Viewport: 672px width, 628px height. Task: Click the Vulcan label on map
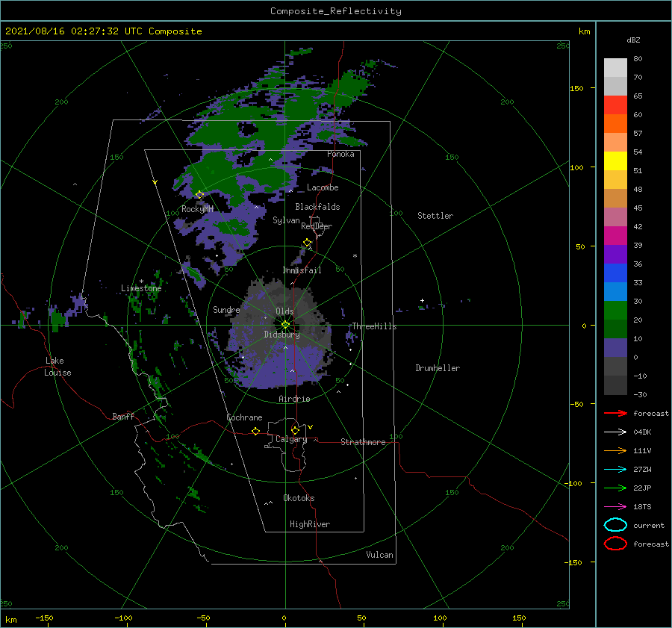[x=379, y=555]
